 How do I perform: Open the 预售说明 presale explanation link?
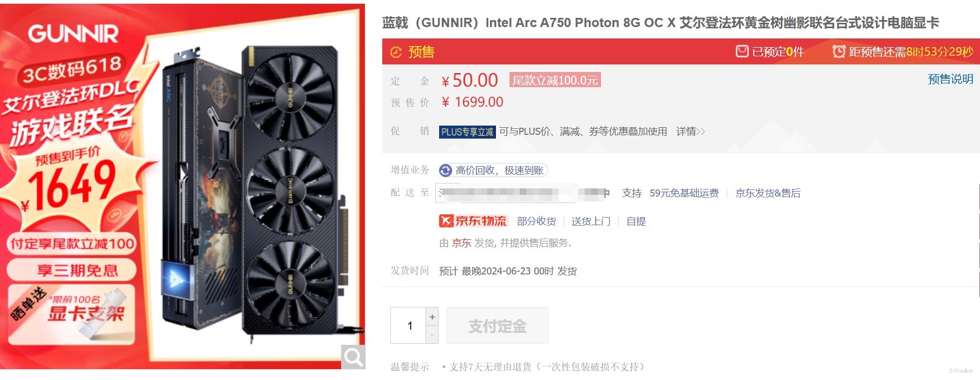[x=950, y=79]
